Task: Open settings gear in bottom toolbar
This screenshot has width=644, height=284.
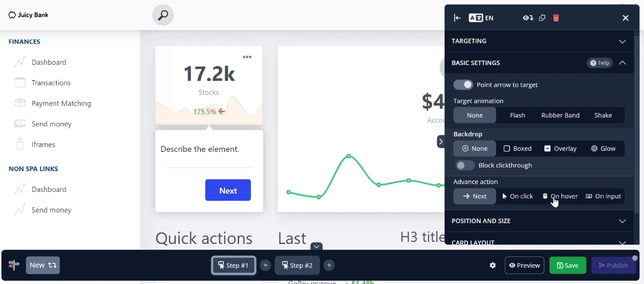Action: [x=492, y=265]
